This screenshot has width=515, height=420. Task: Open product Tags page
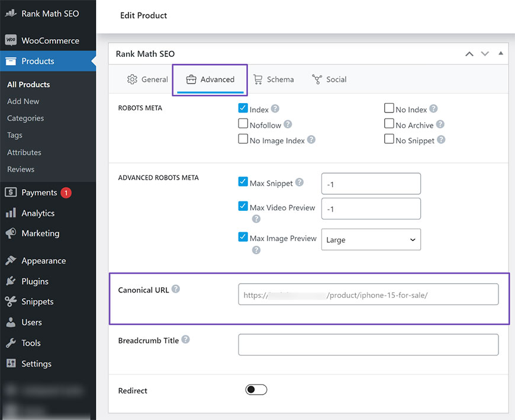tap(15, 135)
